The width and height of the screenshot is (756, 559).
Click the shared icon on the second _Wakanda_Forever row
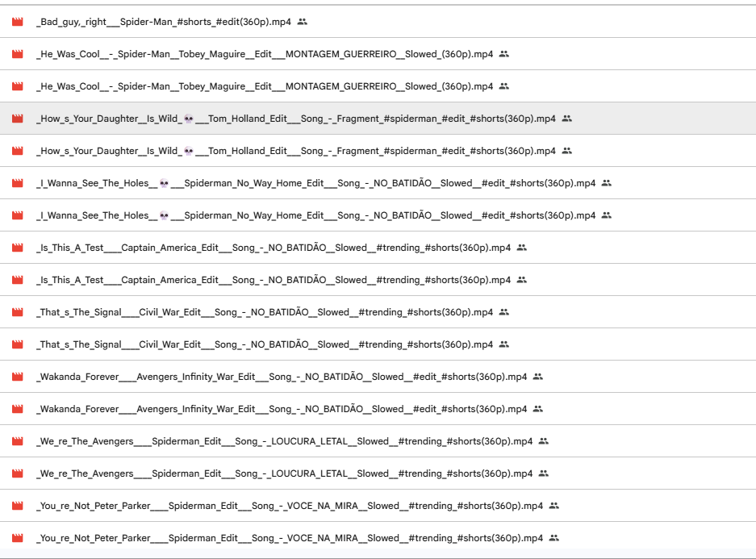click(538, 409)
